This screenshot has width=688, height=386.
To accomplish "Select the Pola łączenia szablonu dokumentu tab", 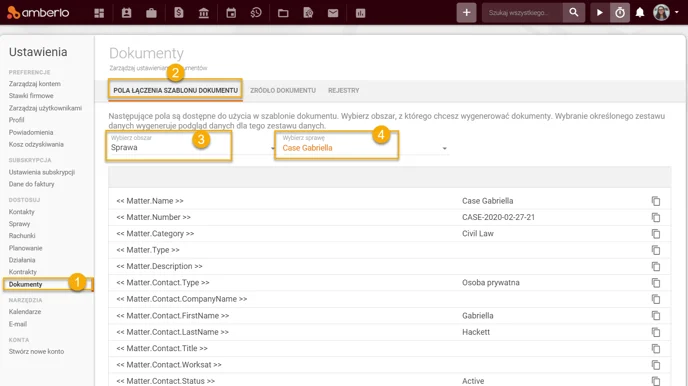I will pos(176,90).
